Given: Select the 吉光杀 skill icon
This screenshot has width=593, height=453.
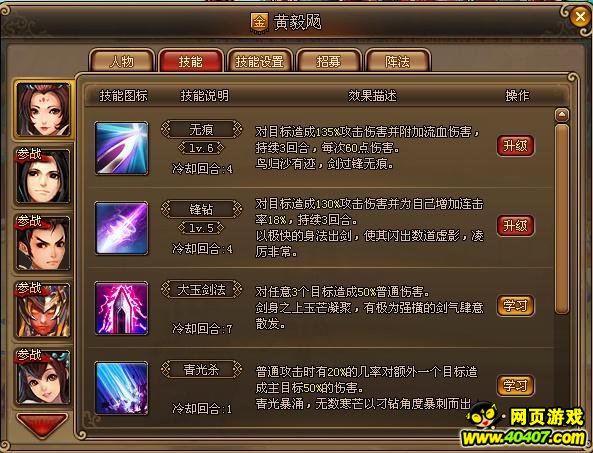Looking at the screenshot, I should [x=121, y=388].
